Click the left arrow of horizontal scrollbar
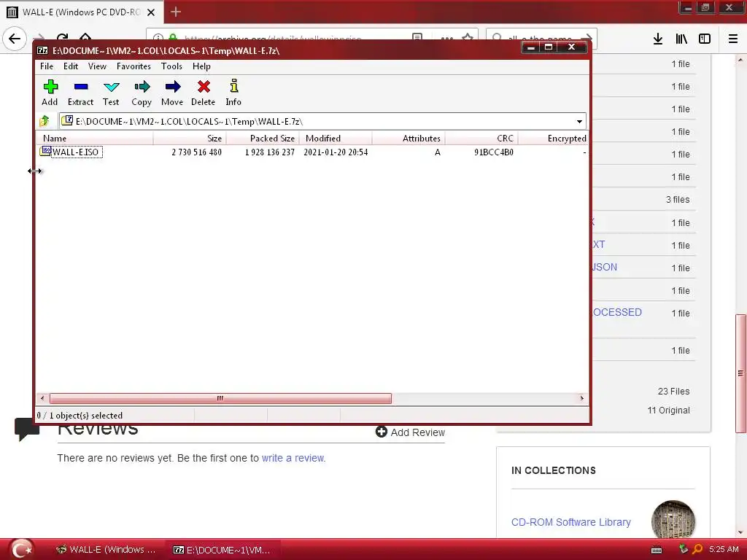747x560 pixels. tap(43, 398)
